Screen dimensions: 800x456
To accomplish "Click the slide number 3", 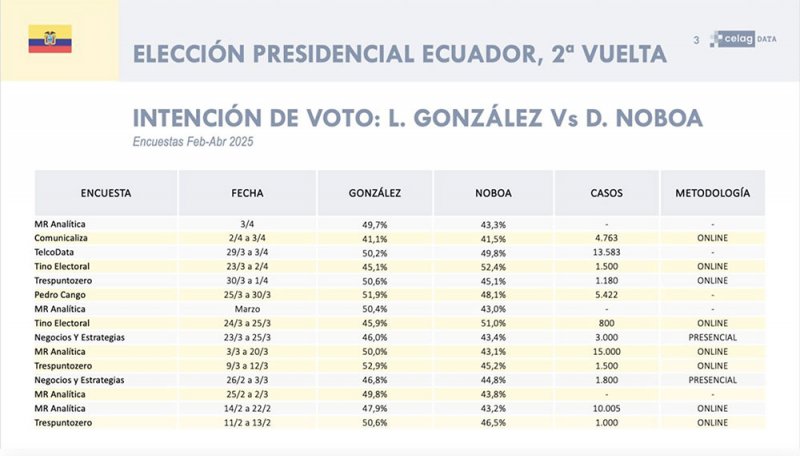I will (x=696, y=40).
